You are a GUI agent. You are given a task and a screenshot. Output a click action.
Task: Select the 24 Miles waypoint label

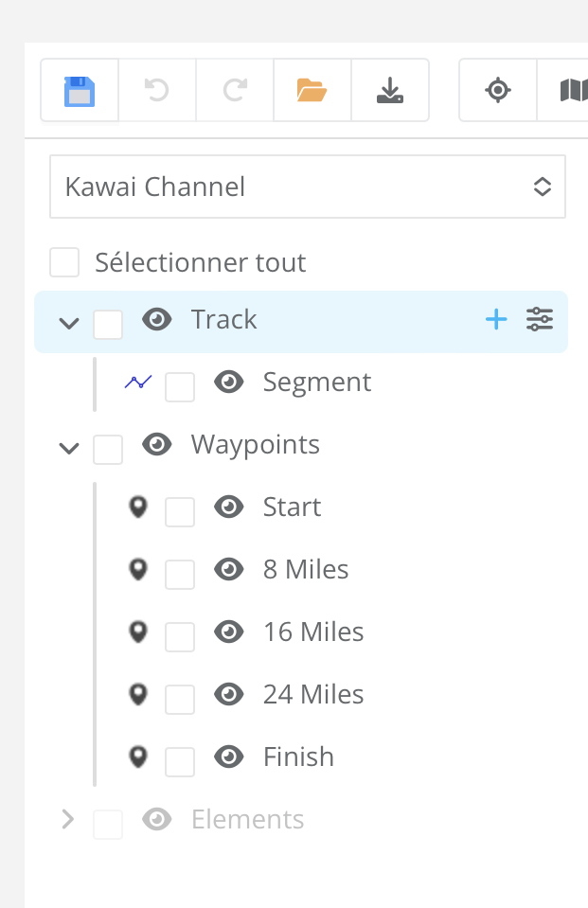[313, 695]
